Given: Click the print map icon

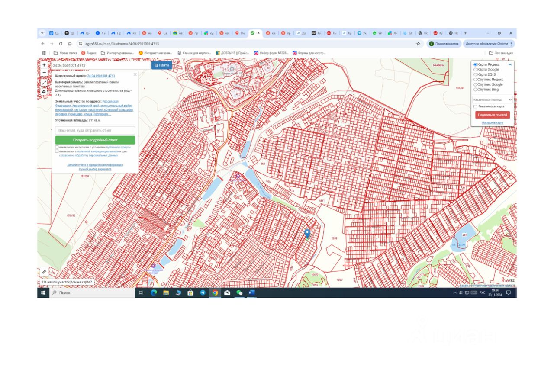Looking at the screenshot, I should [x=44, y=91].
